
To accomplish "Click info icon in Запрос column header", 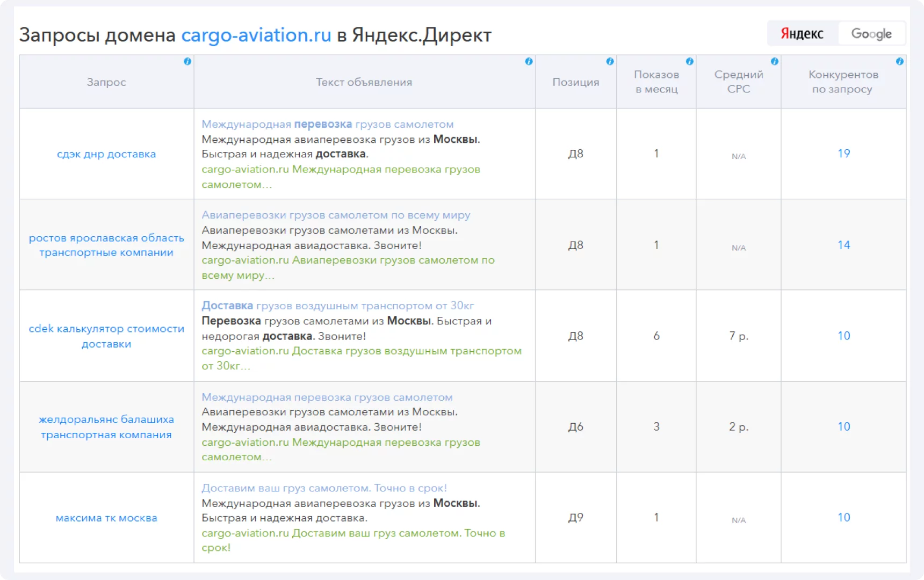I will [x=187, y=62].
